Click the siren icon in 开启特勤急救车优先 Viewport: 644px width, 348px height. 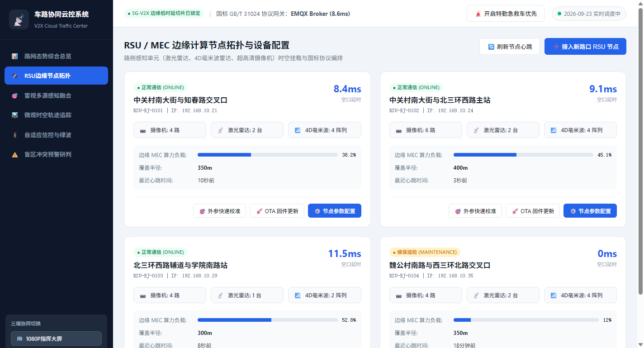click(478, 14)
